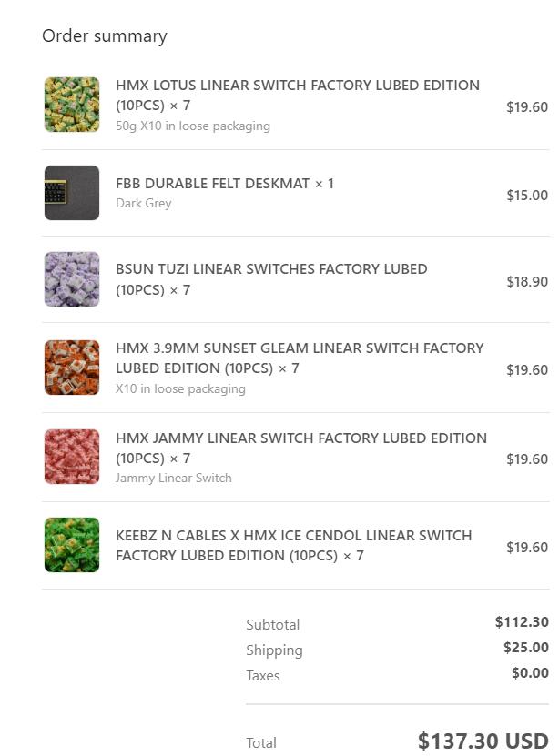Image resolution: width=559 pixels, height=756 pixels.
Task: Select the Keebz N Cables Ice Cendol title
Action: pyautogui.click(x=294, y=545)
